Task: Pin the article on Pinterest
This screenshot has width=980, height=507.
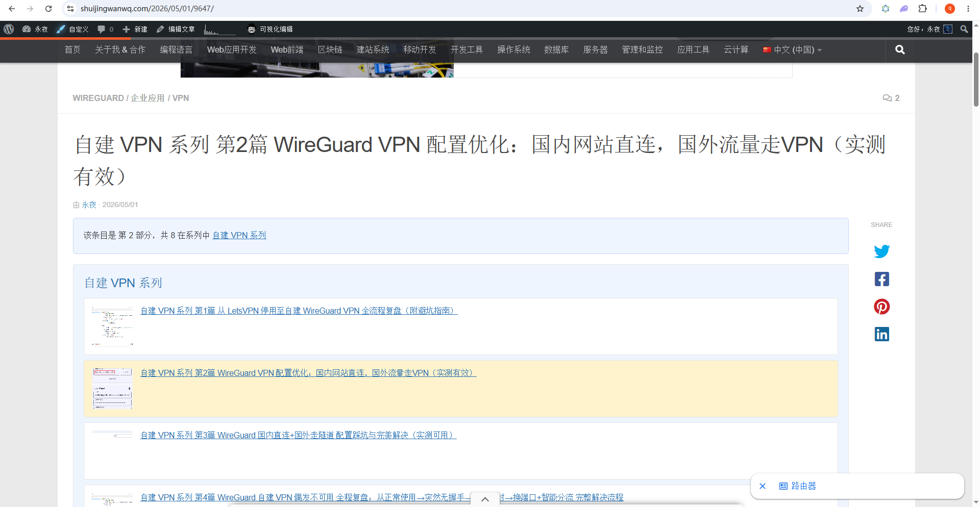Action: point(881,307)
